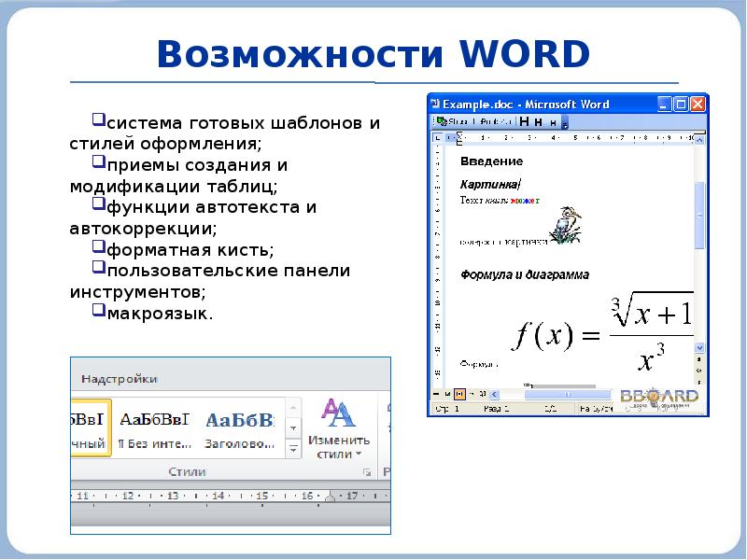747x560 pixels.
Task: Apply the 'Заголово...' heading style
Action: [240, 430]
